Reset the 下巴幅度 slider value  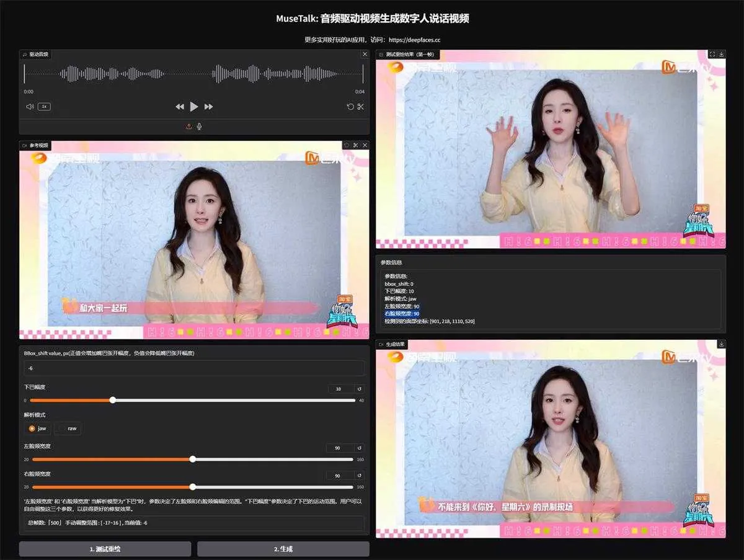coord(359,389)
